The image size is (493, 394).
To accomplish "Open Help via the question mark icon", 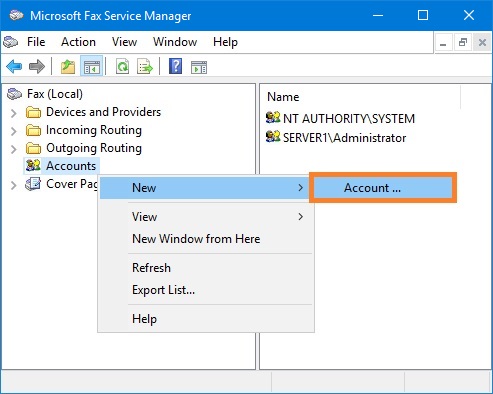I will coord(176,66).
